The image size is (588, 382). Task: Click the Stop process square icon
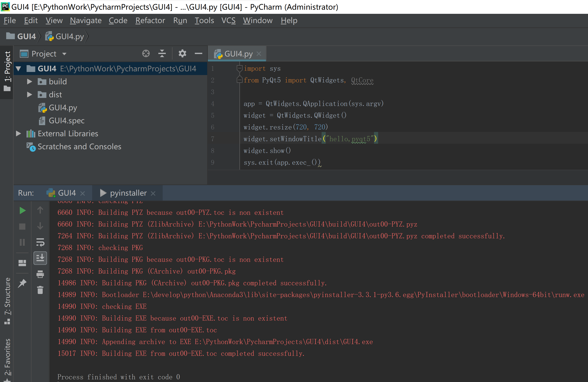click(x=22, y=226)
